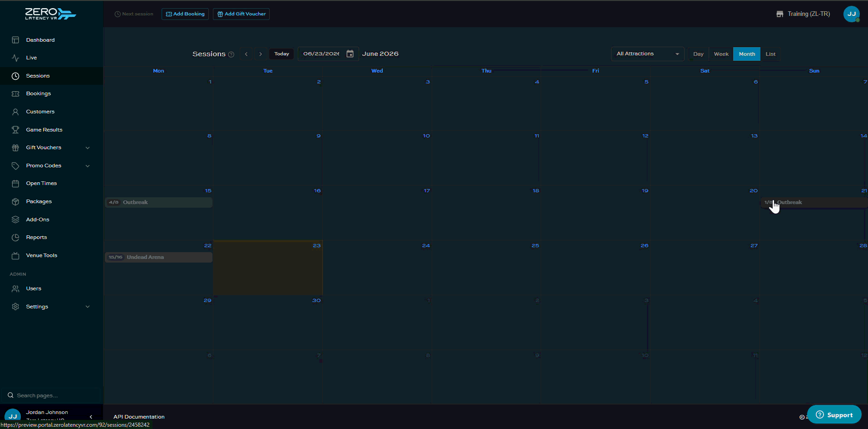The height and width of the screenshot is (429, 868).
Task: Click the Add-Ons layers icon
Action: (x=15, y=219)
